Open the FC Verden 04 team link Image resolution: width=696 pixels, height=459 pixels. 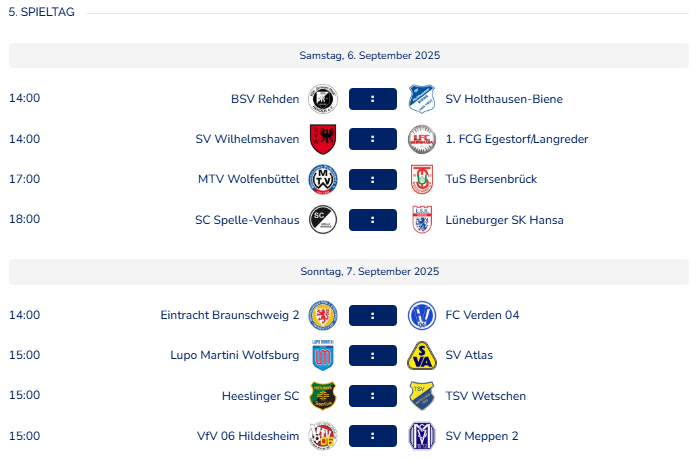tap(482, 315)
